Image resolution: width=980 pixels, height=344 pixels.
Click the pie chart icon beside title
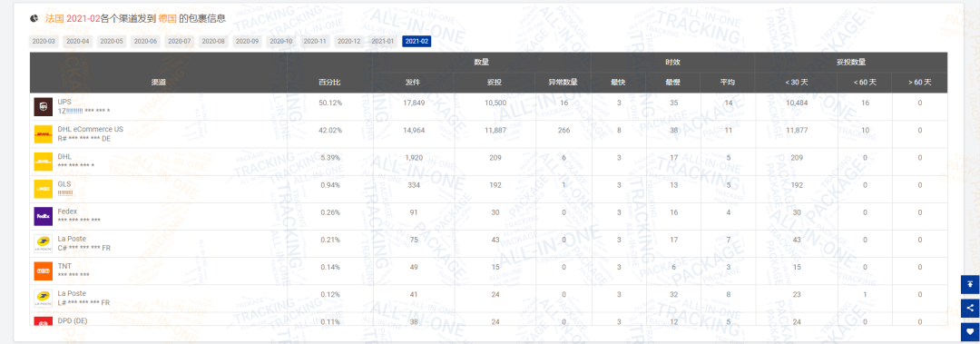(x=34, y=18)
